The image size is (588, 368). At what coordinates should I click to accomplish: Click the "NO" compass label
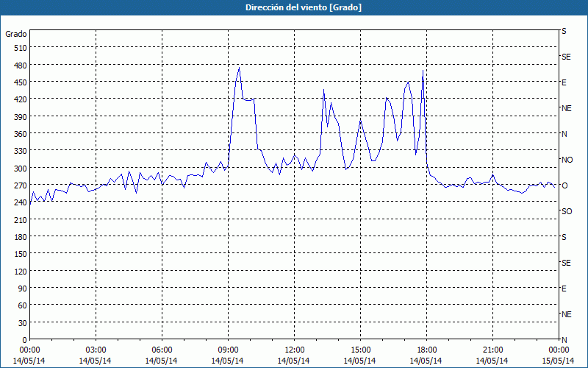pyautogui.click(x=567, y=160)
